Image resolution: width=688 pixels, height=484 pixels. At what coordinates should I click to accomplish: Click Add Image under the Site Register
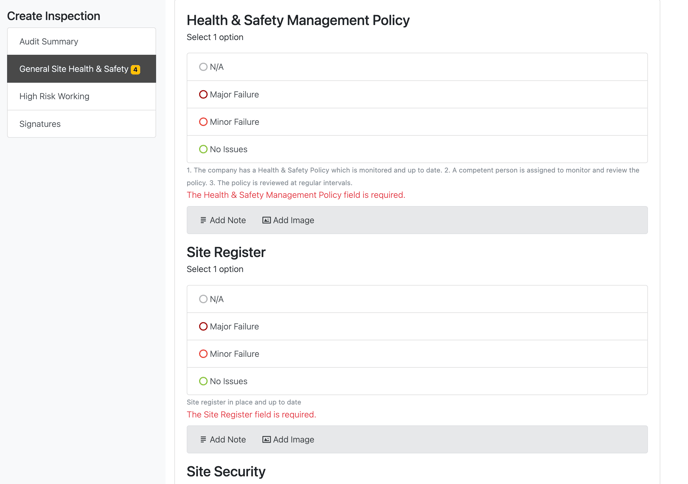288,439
